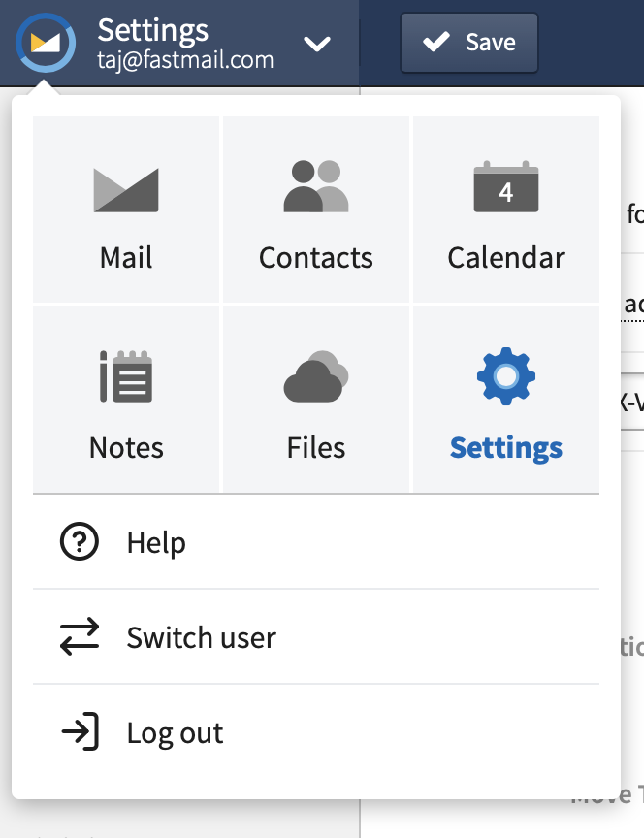Open the Files cloud icon
644x838 pixels.
[x=316, y=376]
